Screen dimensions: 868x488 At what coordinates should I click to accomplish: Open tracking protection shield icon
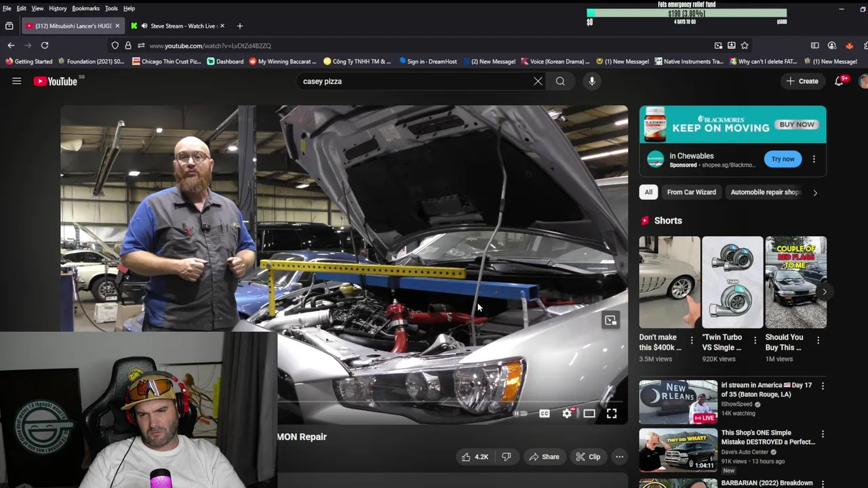pos(115,45)
